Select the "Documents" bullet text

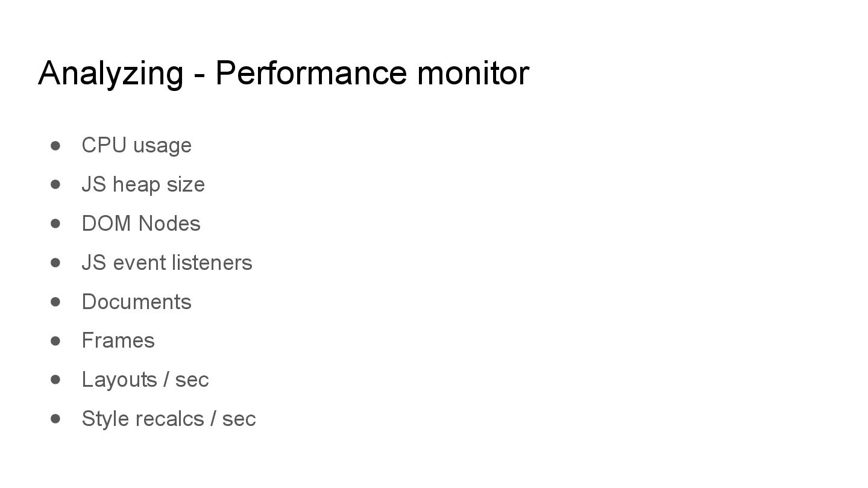136,302
